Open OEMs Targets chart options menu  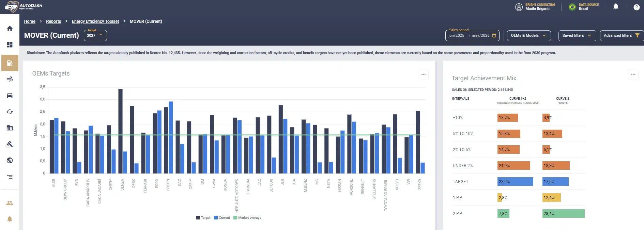tap(423, 74)
